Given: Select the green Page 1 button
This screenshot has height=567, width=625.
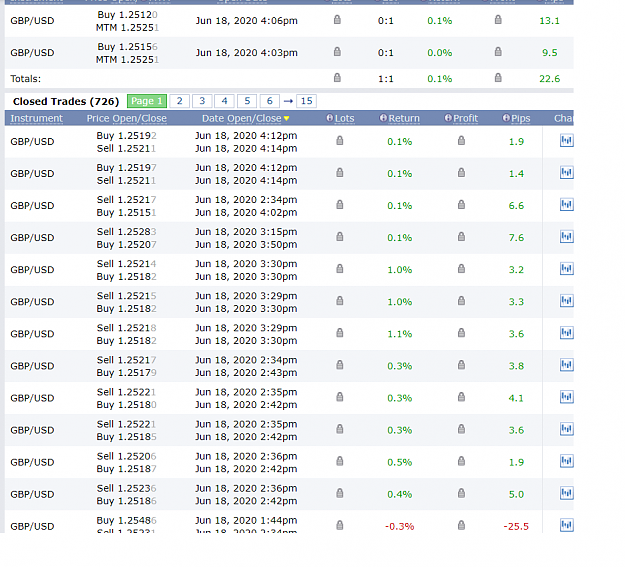Looking at the screenshot, I should pyautogui.click(x=147, y=101).
